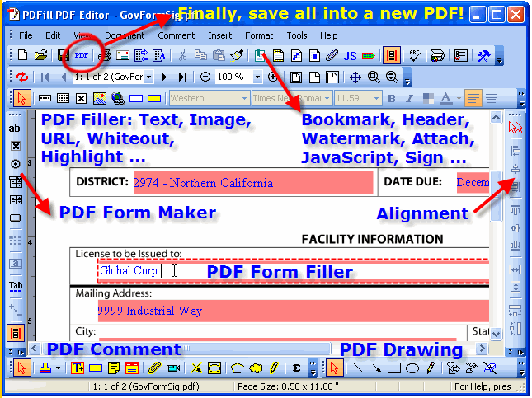Open the Edit menu
Viewport: 532px width, 398px height.
pyautogui.click(x=53, y=35)
